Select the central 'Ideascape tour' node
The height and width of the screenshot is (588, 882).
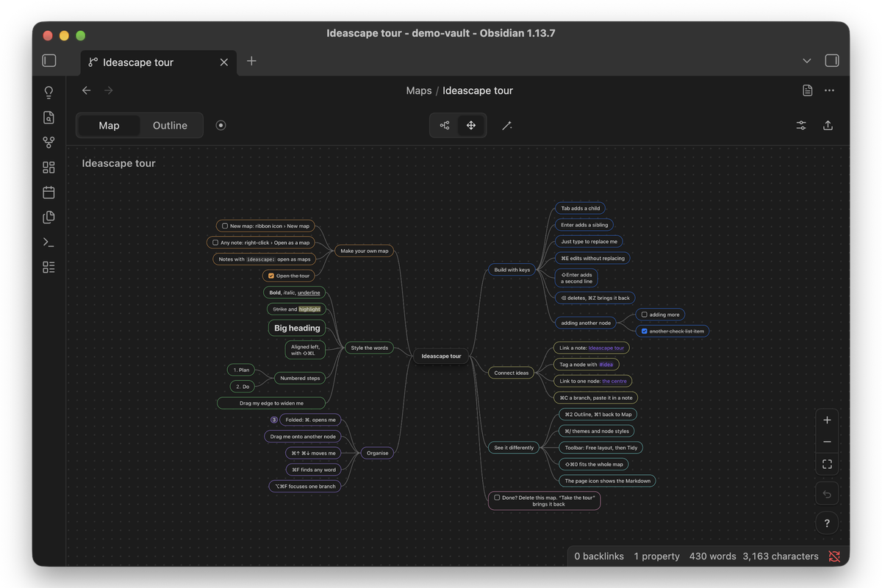(441, 356)
